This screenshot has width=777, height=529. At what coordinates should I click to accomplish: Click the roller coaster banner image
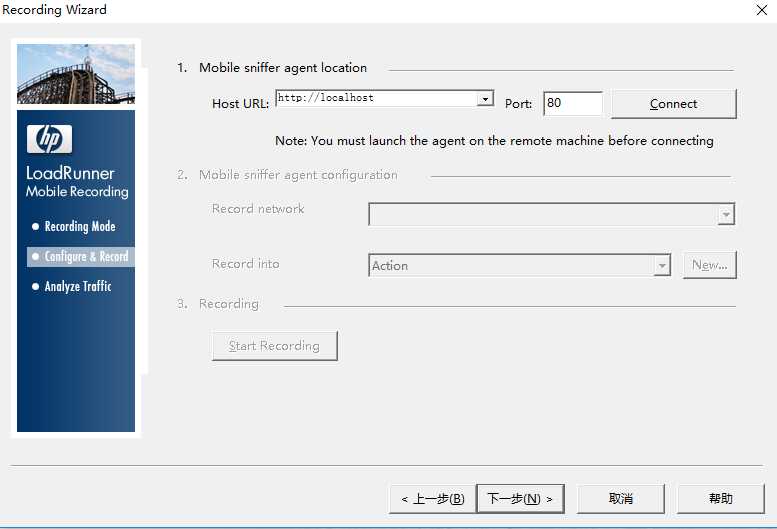[76, 74]
